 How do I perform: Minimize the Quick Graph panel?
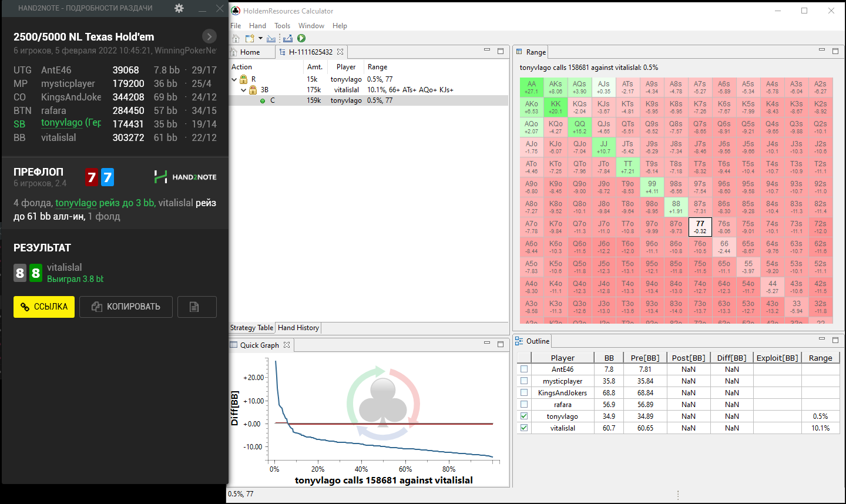point(487,343)
